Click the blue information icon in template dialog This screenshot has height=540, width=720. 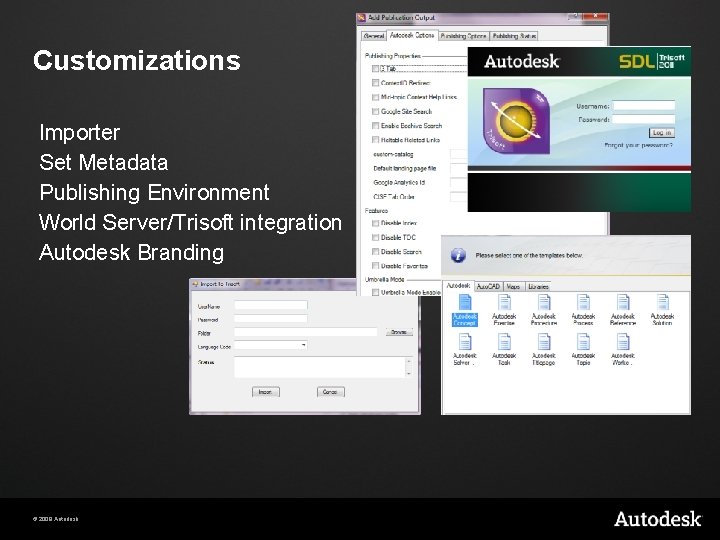(x=458, y=255)
